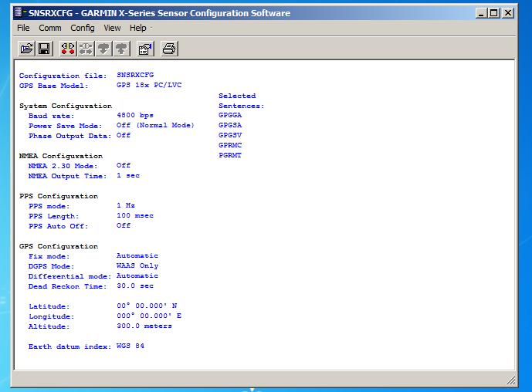532x392 pixels.
Task: Click the Baud rate value 4800 bps
Action: [x=135, y=115]
